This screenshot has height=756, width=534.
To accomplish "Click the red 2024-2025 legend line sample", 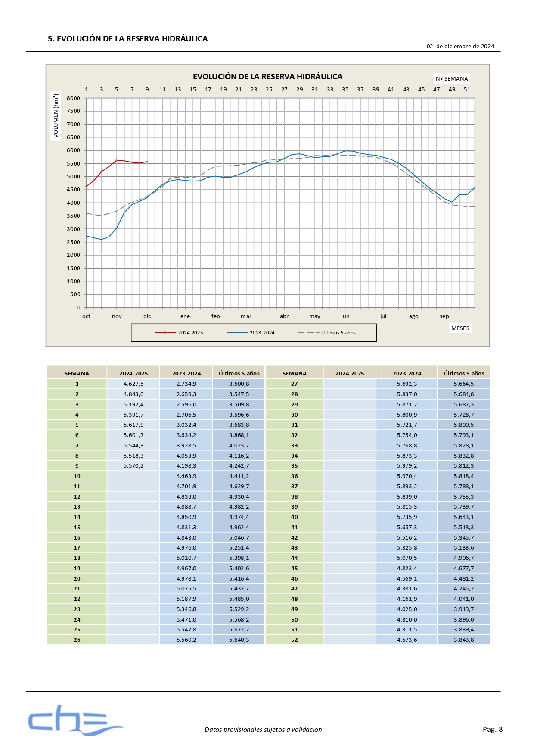I will coord(165,333).
